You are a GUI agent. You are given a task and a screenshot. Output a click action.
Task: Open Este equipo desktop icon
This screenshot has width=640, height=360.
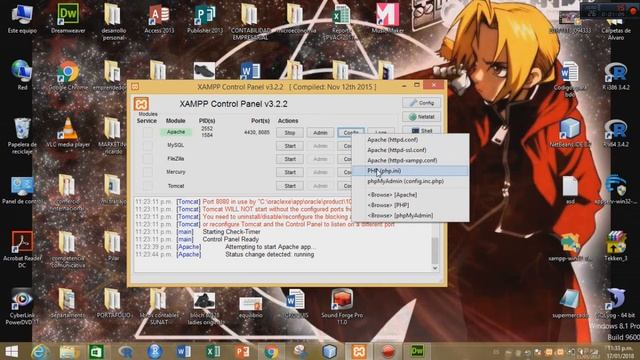click(22, 18)
